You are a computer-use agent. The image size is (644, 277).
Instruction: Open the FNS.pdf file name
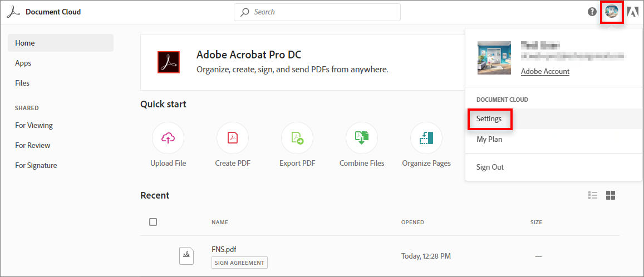point(224,249)
